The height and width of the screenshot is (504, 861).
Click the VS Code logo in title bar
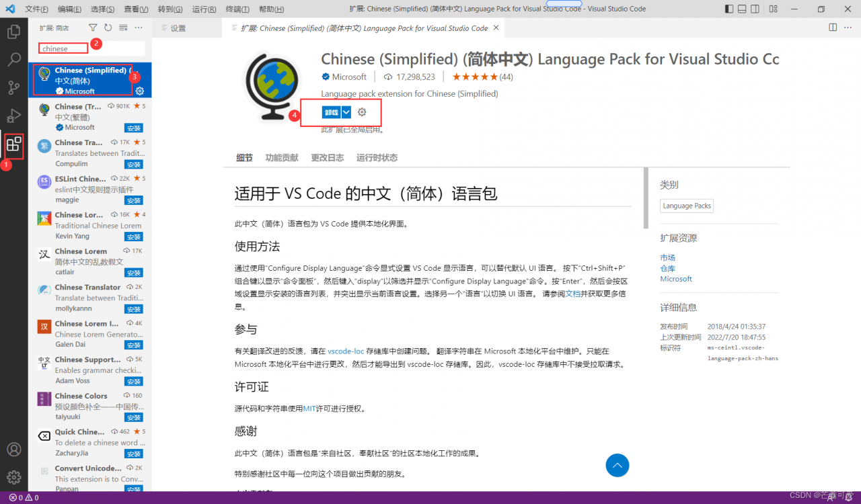point(10,9)
